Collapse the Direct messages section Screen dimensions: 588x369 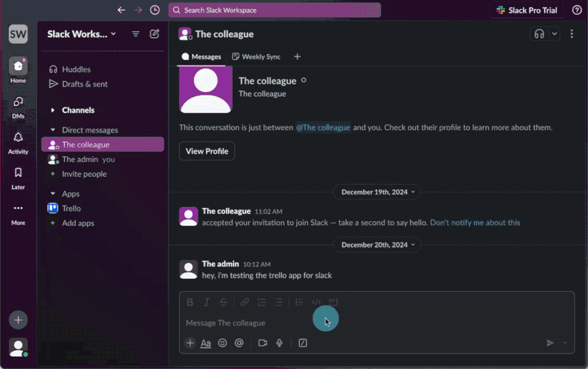52,130
